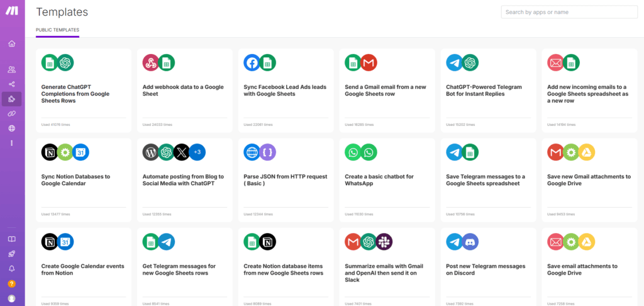Open Send a Gmail email from new row
This screenshot has width=644, height=306.
coord(386,91)
